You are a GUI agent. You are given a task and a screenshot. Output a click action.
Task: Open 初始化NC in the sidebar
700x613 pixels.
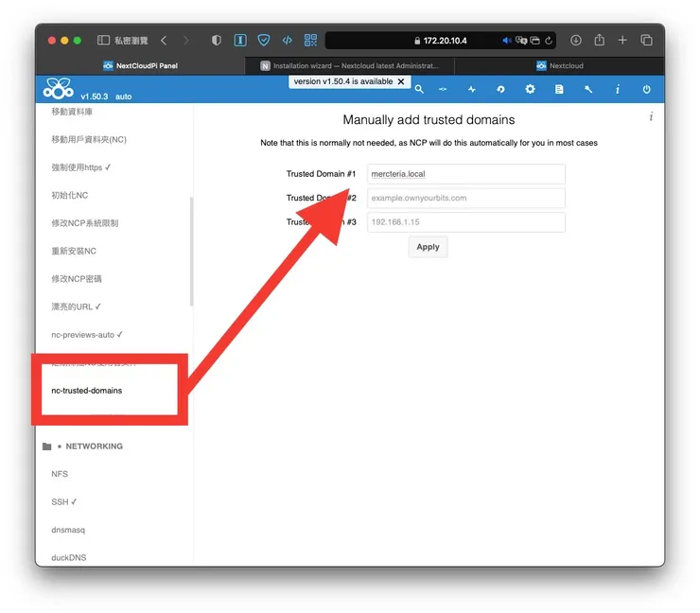(x=70, y=195)
